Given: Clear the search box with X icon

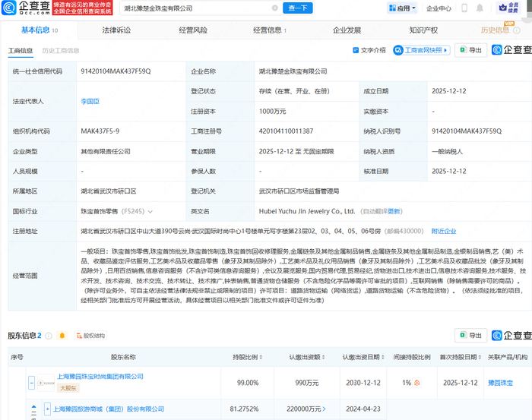Looking at the screenshot, I should pos(274,8).
